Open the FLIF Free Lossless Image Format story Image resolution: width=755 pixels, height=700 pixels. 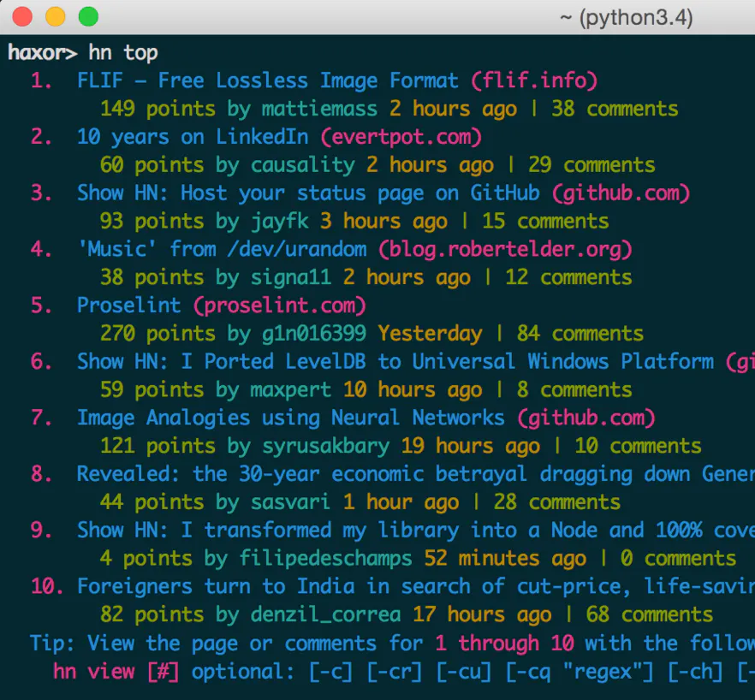pyautogui.click(x=267, y=80)
